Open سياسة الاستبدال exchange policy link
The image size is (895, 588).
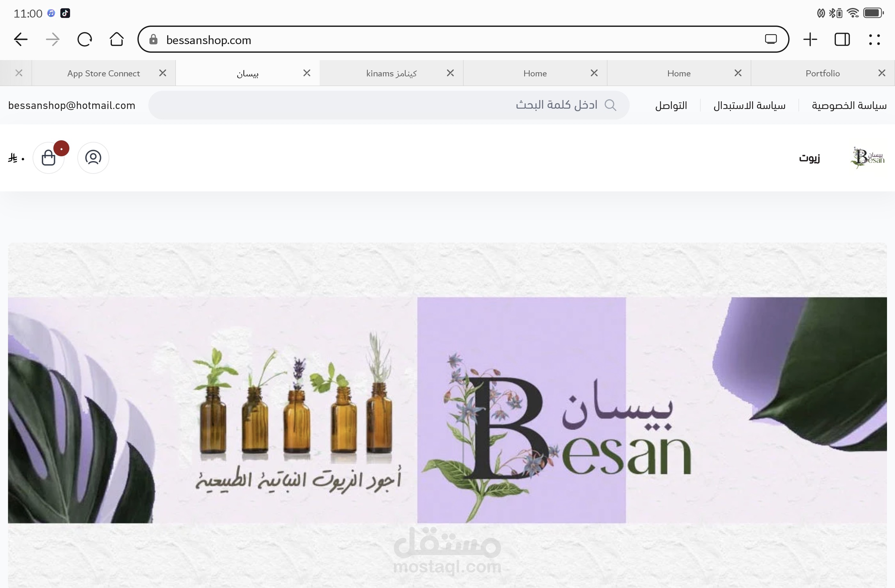[749, 106]
